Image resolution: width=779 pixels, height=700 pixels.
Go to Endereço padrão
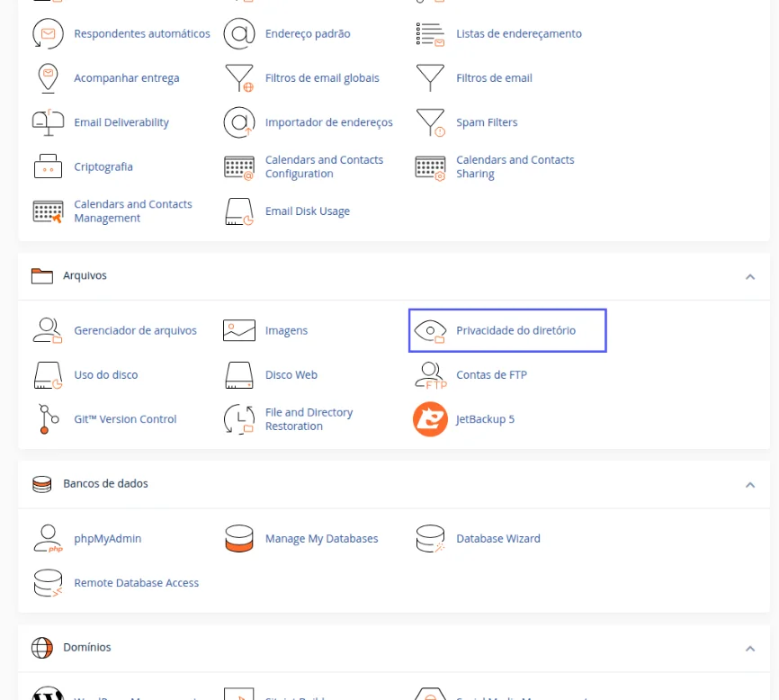pos(308,34)
